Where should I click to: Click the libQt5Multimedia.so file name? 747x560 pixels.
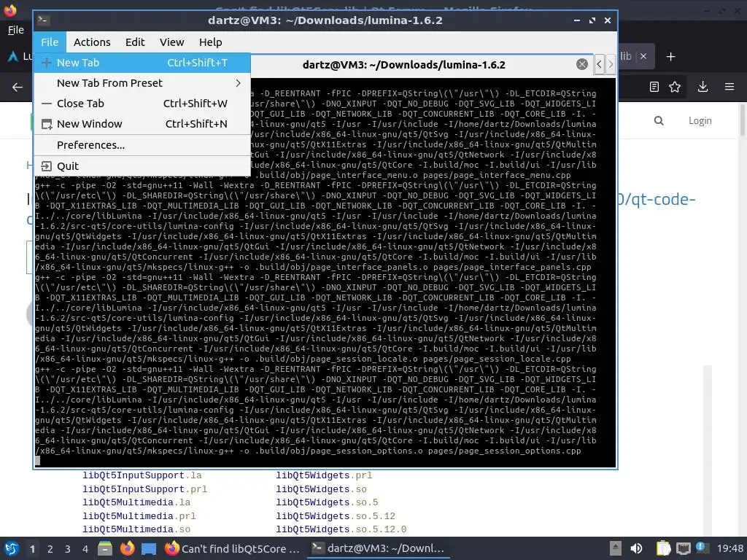point(136,529)
